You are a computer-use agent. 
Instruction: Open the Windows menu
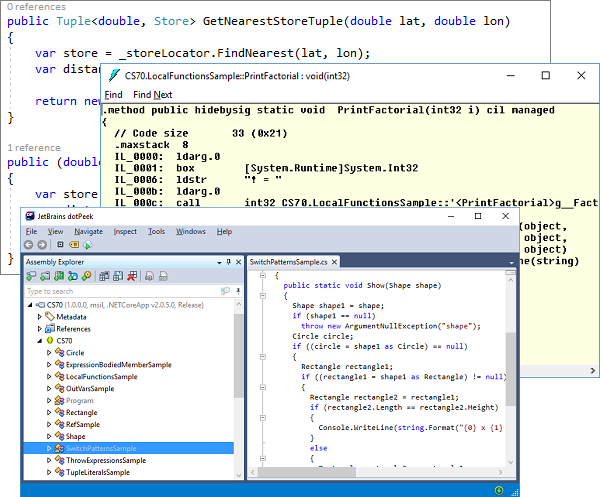point(191,231)
